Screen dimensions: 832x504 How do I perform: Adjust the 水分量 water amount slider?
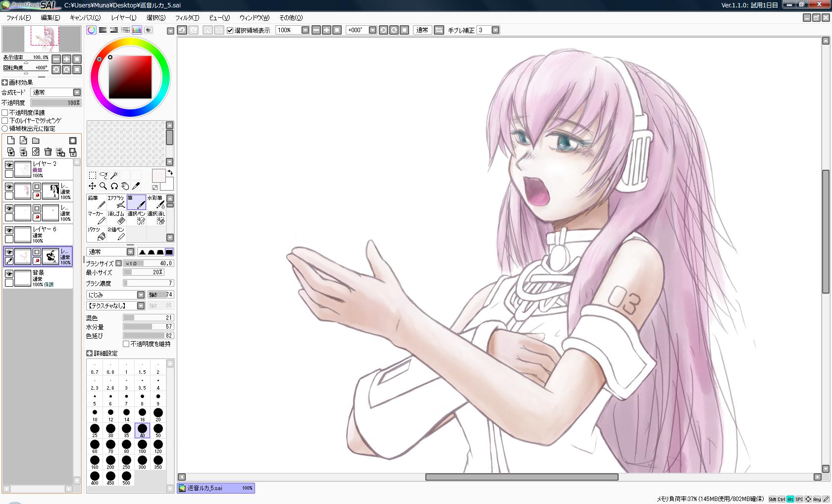[x=148, y=327]
